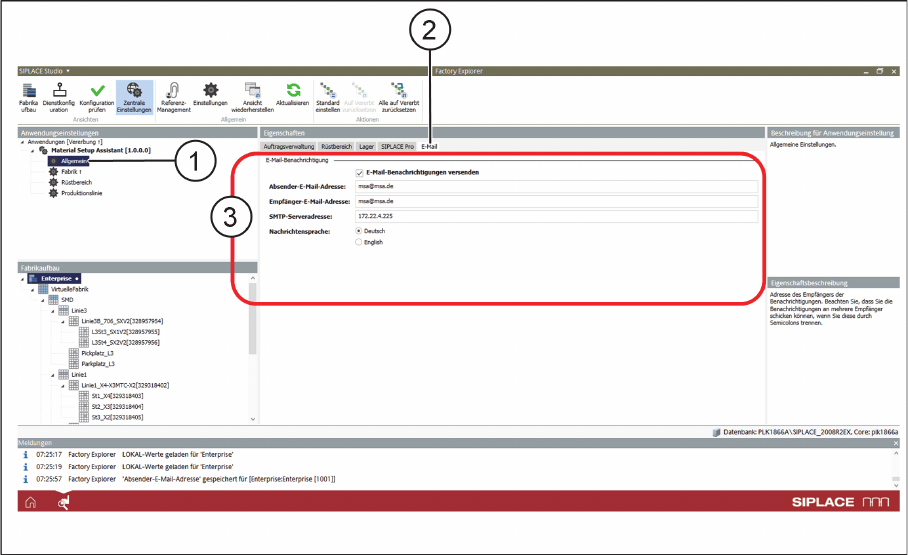
Task: Collapse Linie3 node
Action: 53,311
